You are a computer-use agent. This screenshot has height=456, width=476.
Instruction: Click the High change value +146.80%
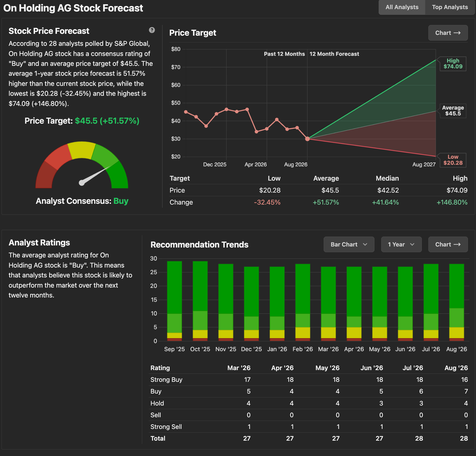click(452, 202)
